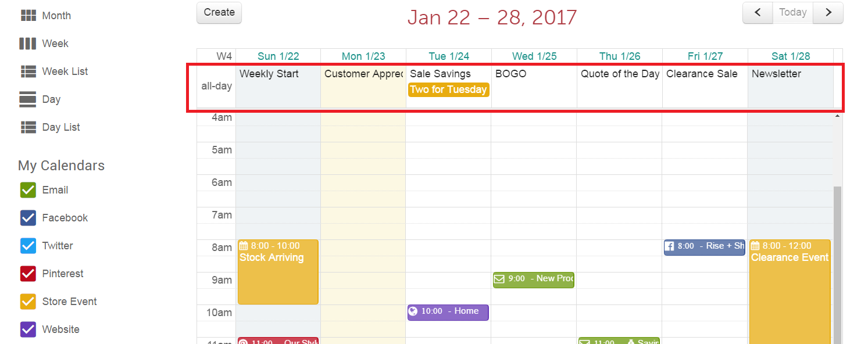Click the Create button
The width and height of the screenshot is (868, 344).
[x=219, y=13]
